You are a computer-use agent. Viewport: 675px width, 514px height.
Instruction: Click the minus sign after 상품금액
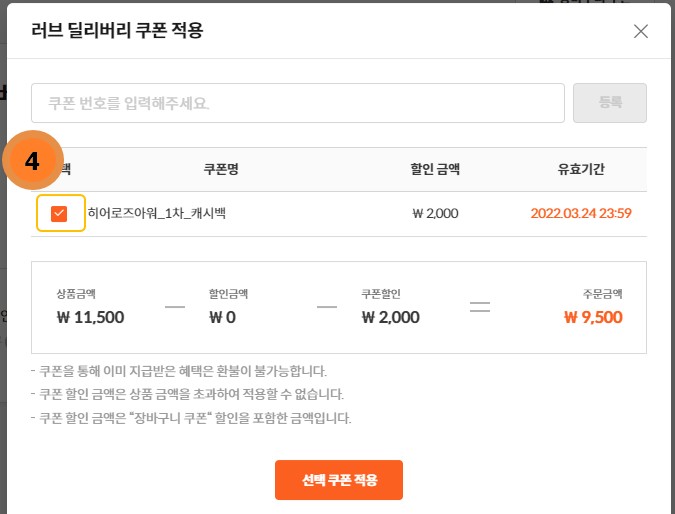175,307
